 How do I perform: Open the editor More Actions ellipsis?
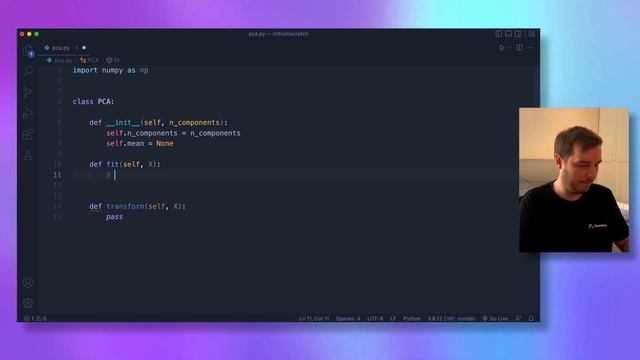point(531,48)
